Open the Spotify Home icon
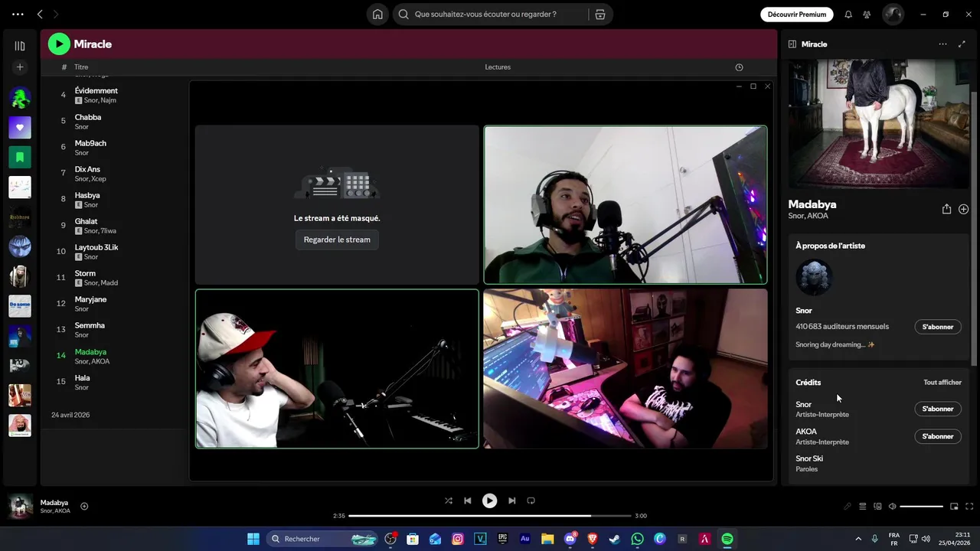The height and width of the screenshot is (551, 980). coord(377,14)
